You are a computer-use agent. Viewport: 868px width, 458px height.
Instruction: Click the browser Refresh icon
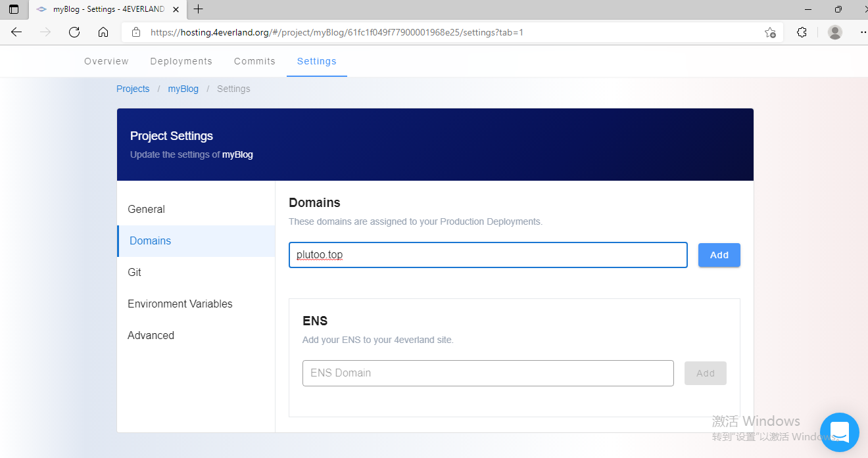pos(74,32)
